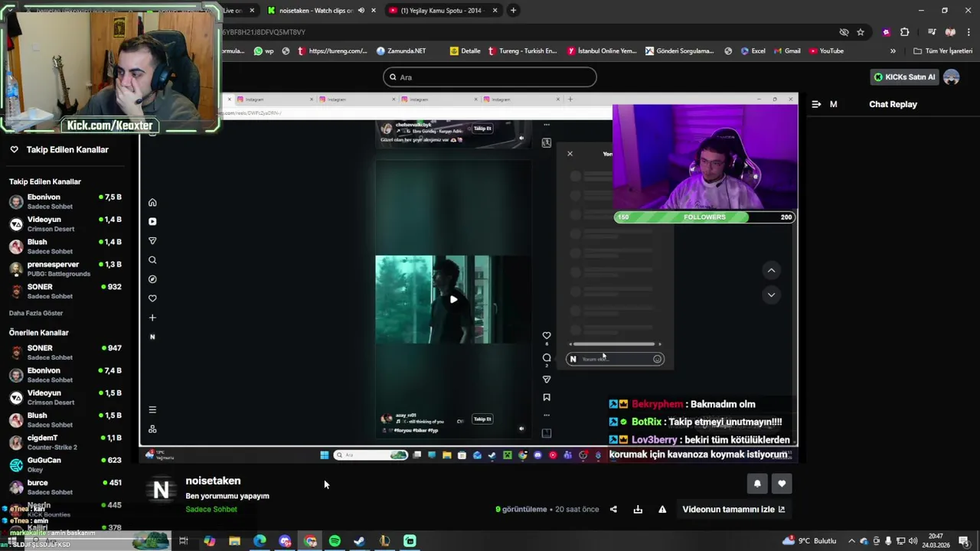This screenshot has width=980, height=551.
Task: Click the Instagram search icon in the stream
Action: tap(152, 260)
